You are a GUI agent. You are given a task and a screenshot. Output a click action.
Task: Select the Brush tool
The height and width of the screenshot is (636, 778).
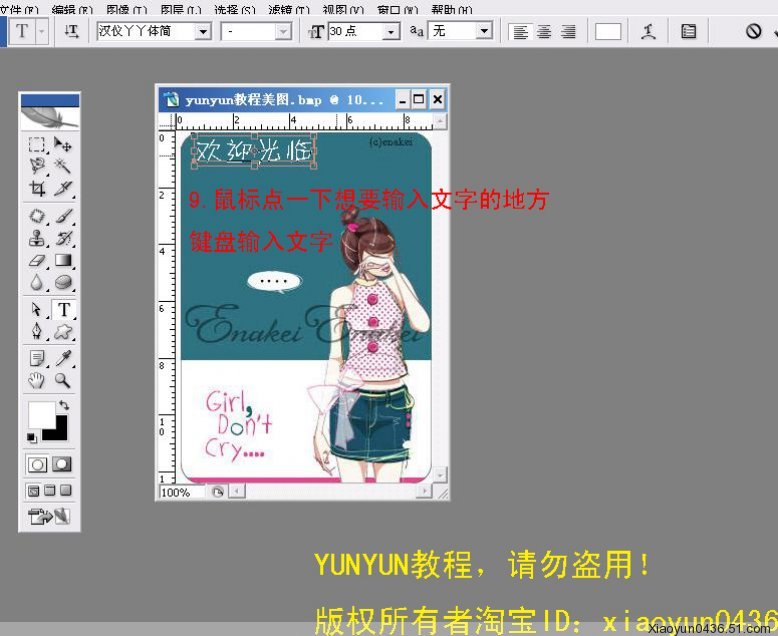pyautogui.click(x=63, y=216)
